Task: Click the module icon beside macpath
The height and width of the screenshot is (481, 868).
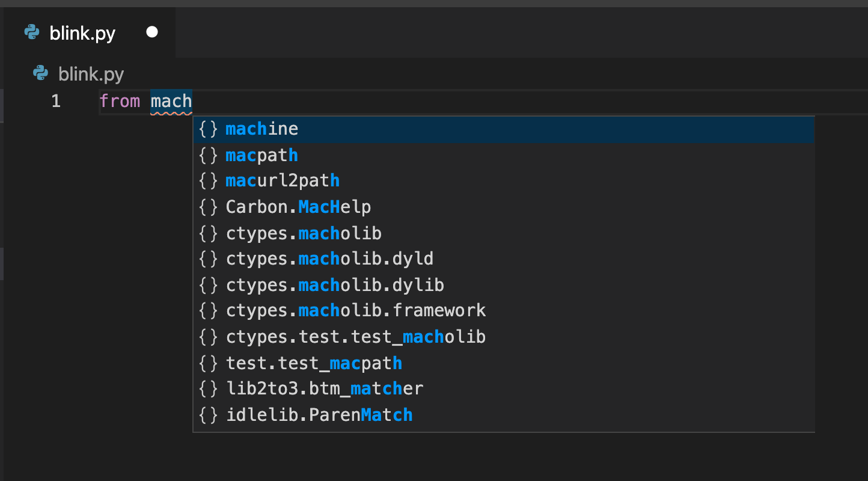Action: (x=208, y=155)
